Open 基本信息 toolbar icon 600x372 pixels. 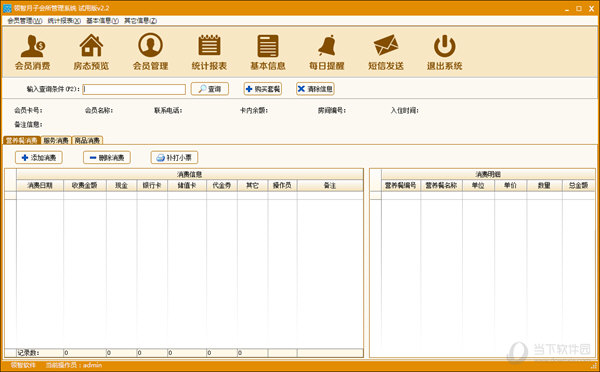268,52
